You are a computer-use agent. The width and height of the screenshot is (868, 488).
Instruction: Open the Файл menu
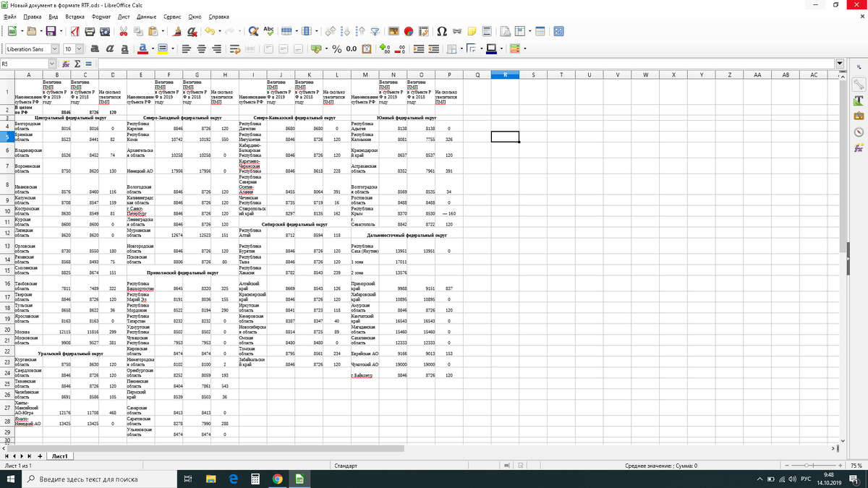pos(9,15)
